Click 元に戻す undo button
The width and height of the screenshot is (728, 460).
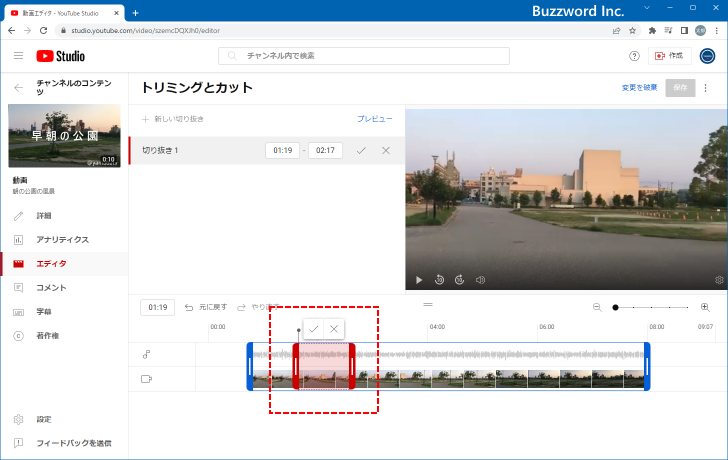[206, 307]
